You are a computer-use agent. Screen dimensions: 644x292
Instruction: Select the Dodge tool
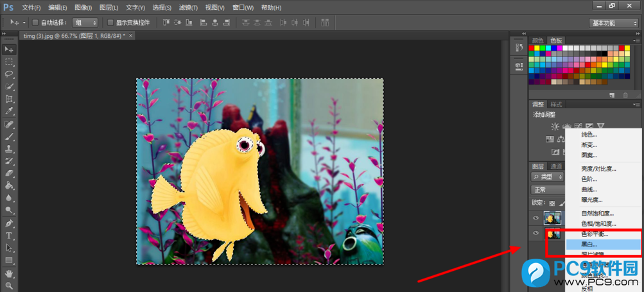coord(8,210)
